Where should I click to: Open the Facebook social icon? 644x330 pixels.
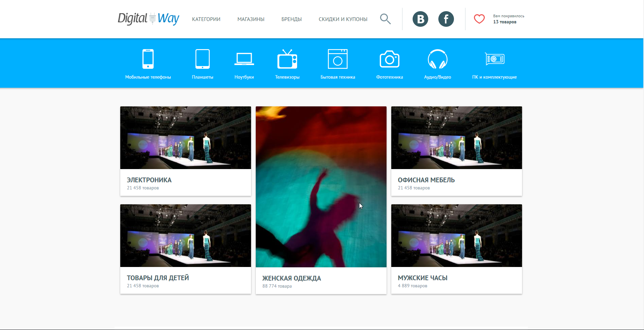(x=446, y=19)
